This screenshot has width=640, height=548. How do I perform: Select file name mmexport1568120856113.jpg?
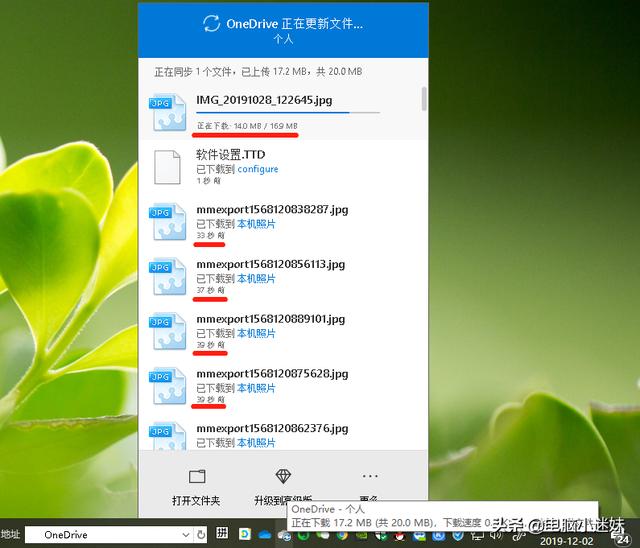click(x=271, y=264)
